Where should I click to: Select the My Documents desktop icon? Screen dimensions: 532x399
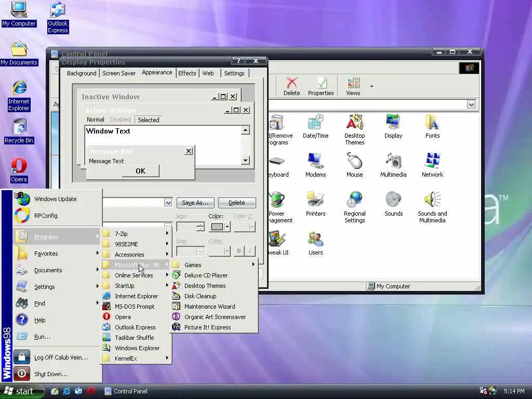tap(19, 54)
